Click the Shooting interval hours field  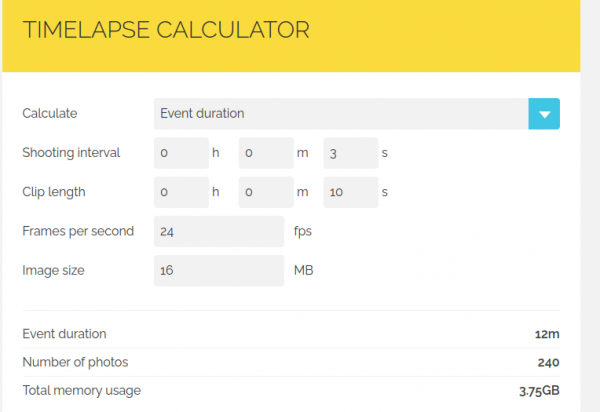[180, 153]
